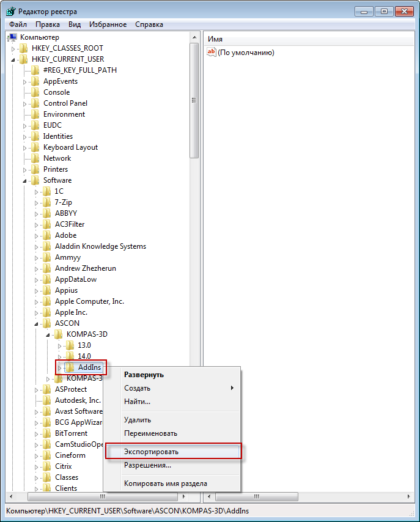
Task: Select the (По умолчанию) value
Action: (x=246, y=53)
